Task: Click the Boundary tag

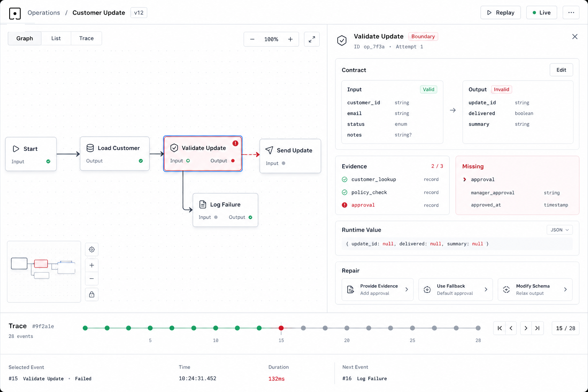Action: click(x=423, y=36)
